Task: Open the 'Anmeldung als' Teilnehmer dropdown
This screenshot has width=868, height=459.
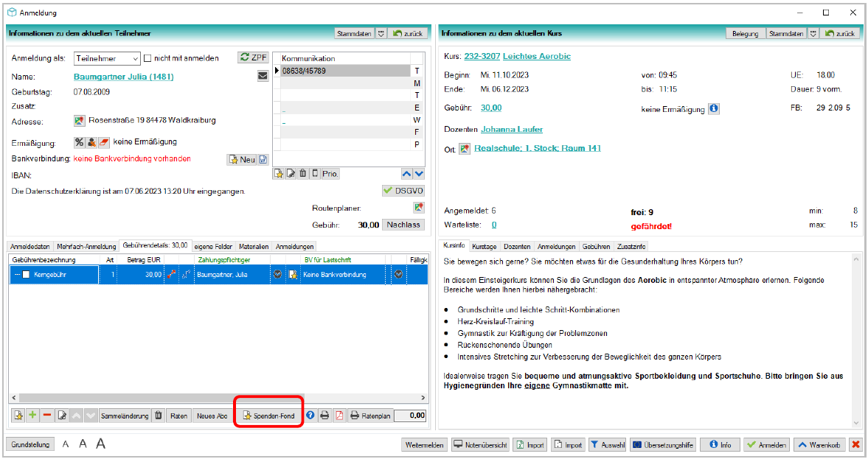Action: tap(108, 59)
